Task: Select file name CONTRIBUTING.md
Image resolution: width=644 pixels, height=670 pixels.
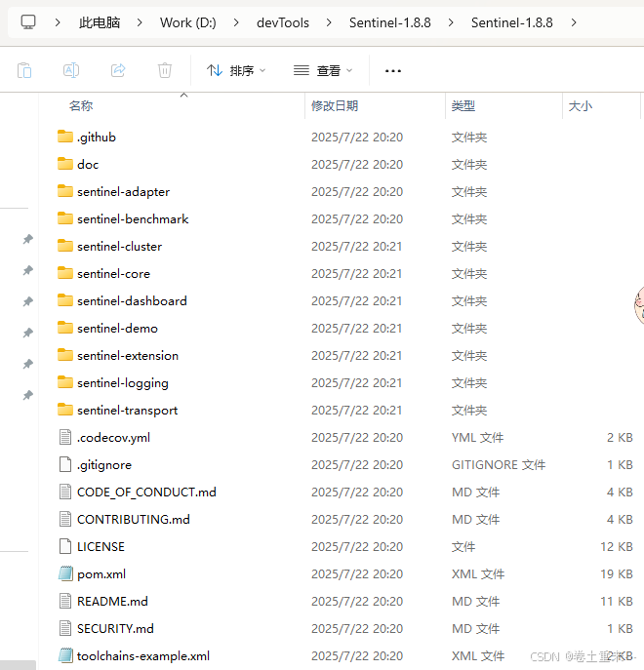Action: (x=134, y=520)
